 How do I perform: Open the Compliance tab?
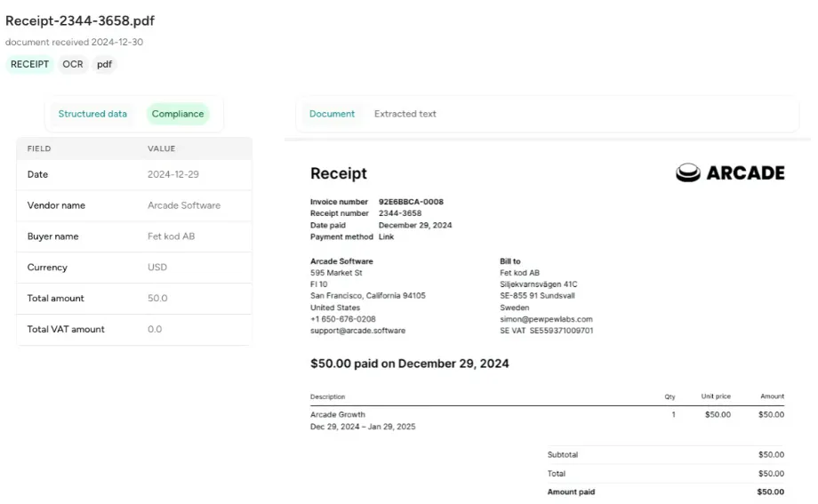pyautogui.click(x=178, y=114)
